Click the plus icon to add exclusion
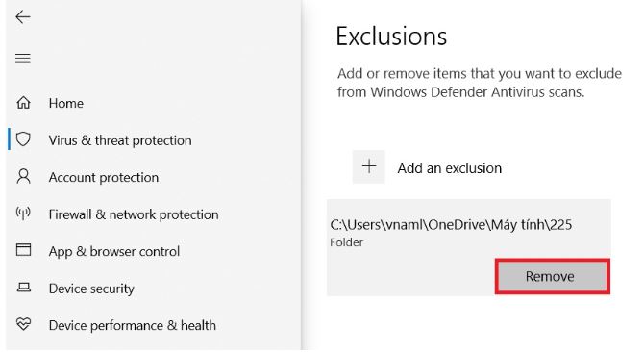 click(369, 166)
